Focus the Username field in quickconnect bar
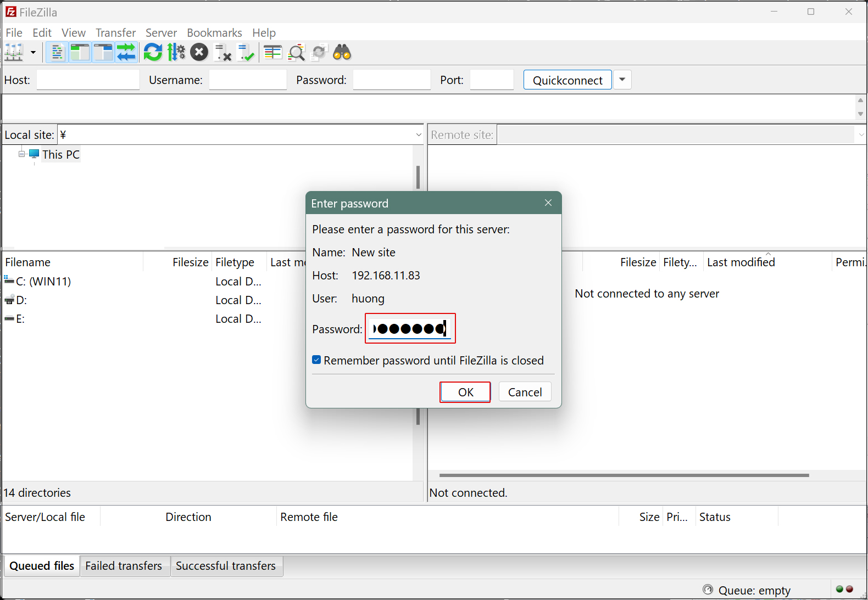This screenshot has height=600, width=868. click(x=248, y=80)
